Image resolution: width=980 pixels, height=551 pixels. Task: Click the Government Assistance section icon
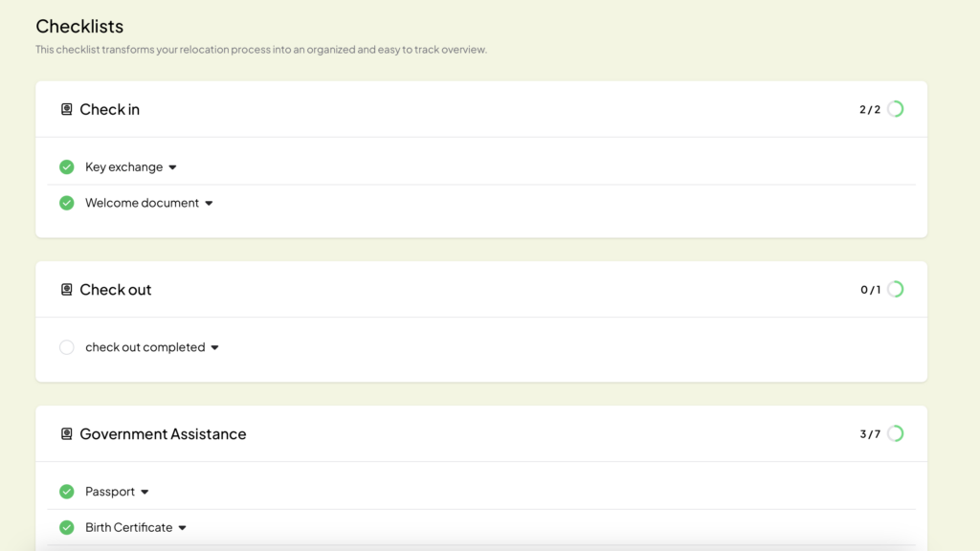(x=66, y=433)
